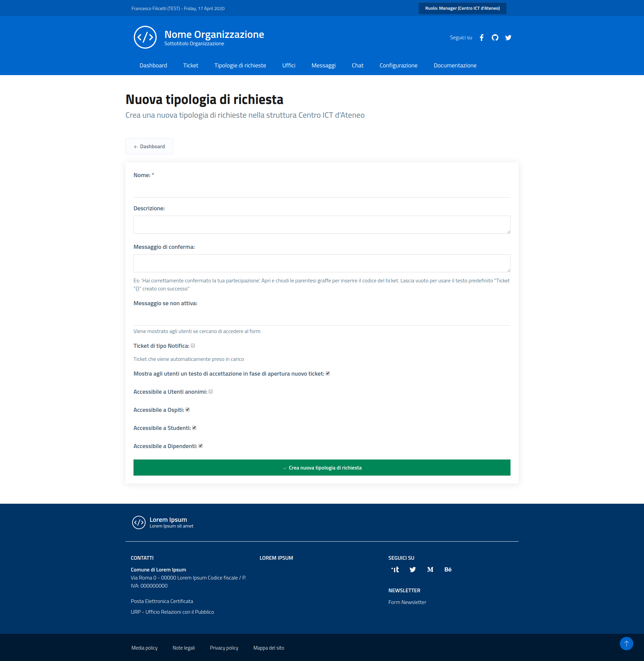Open the Privacy policy footer link
This screenshot has height=661, width=644.
(224, 648)
